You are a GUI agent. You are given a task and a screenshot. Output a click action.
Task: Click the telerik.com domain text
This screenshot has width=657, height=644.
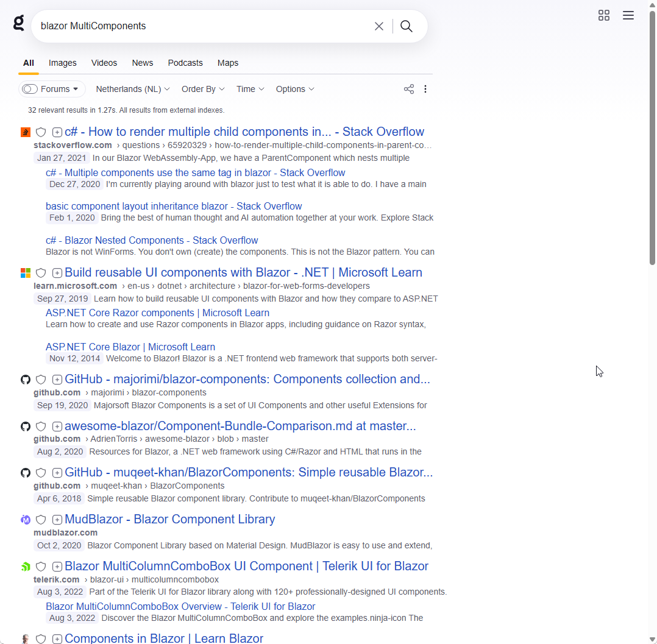[x=57, y=579]
